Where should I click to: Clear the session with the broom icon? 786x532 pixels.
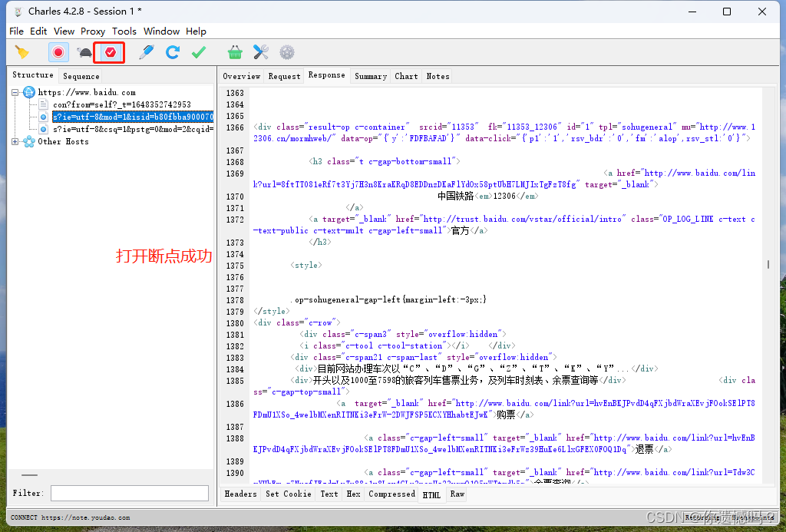point(21,52)
